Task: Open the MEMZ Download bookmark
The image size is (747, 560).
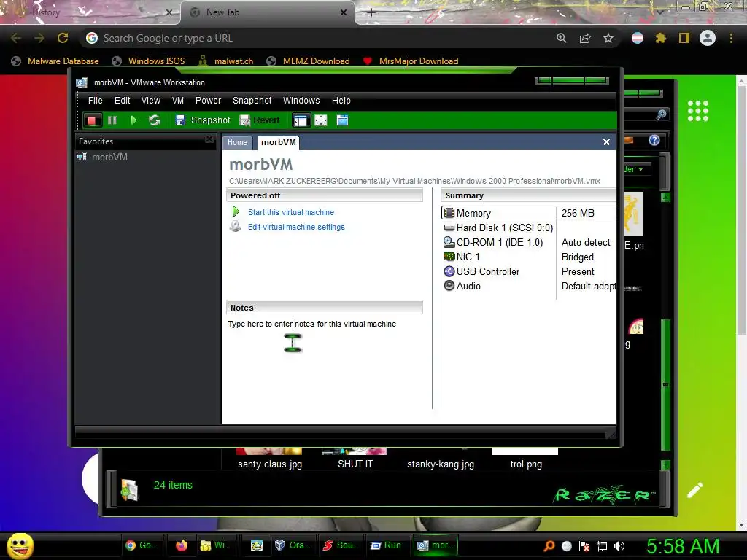Action: click(308, 61)
